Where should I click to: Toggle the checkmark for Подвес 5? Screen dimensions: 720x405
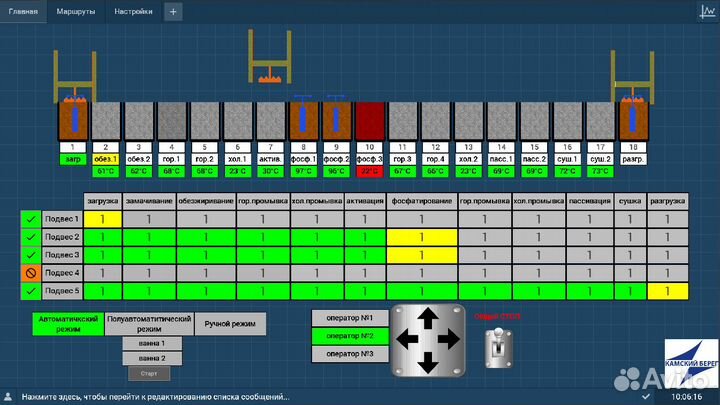(30, 290)
